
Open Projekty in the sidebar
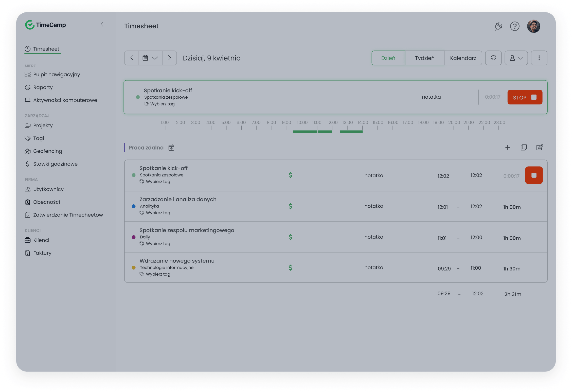39,126
